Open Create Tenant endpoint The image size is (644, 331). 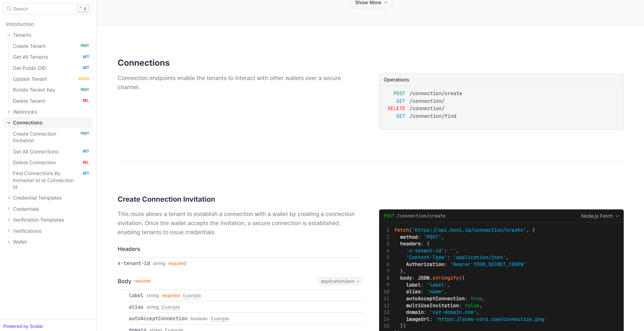tap(29, 46)
